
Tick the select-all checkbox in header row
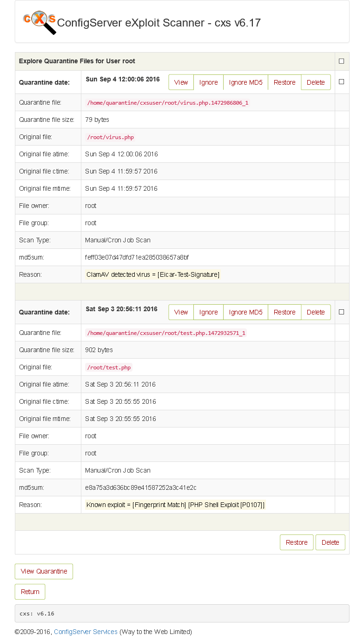click(x=341, y=61)
